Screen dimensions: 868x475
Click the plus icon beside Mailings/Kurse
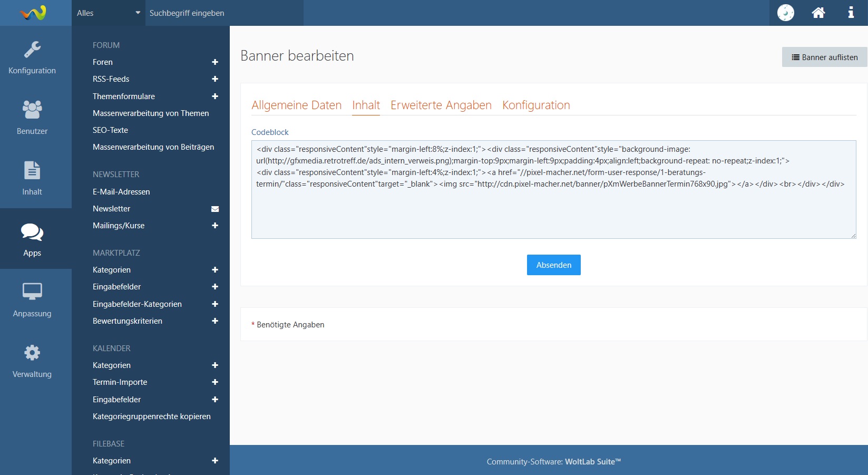click(215, 226)
